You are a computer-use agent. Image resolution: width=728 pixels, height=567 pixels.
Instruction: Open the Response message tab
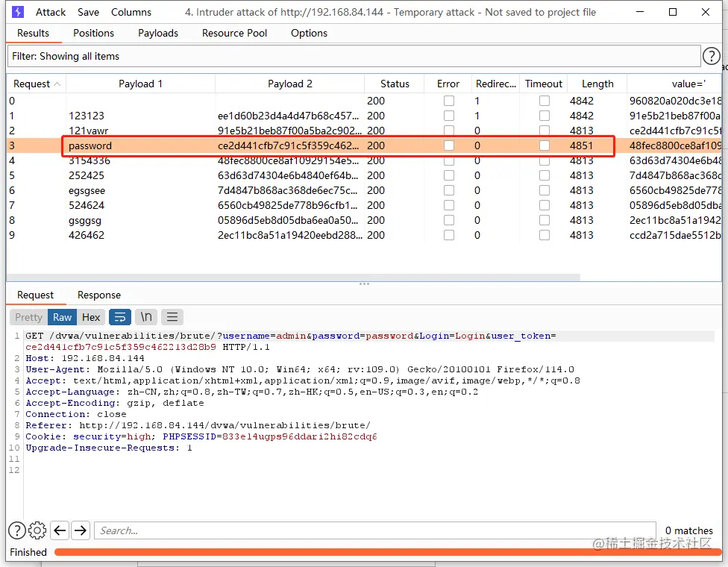[99, 295]
